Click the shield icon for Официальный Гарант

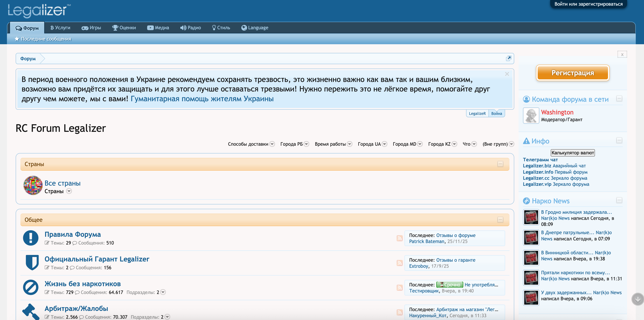click(x=32, y=262)
